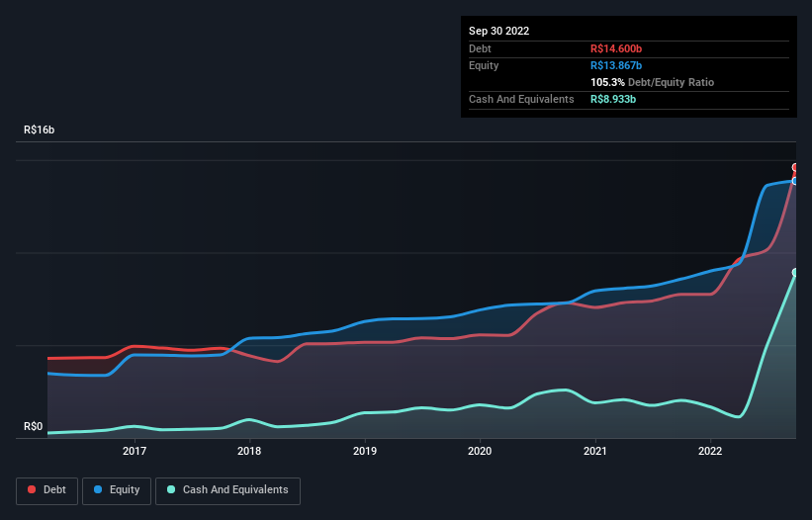This screenshot has height=520, width=812.
Task: Click the R$16b y-axis label
Action: (39, 130)
